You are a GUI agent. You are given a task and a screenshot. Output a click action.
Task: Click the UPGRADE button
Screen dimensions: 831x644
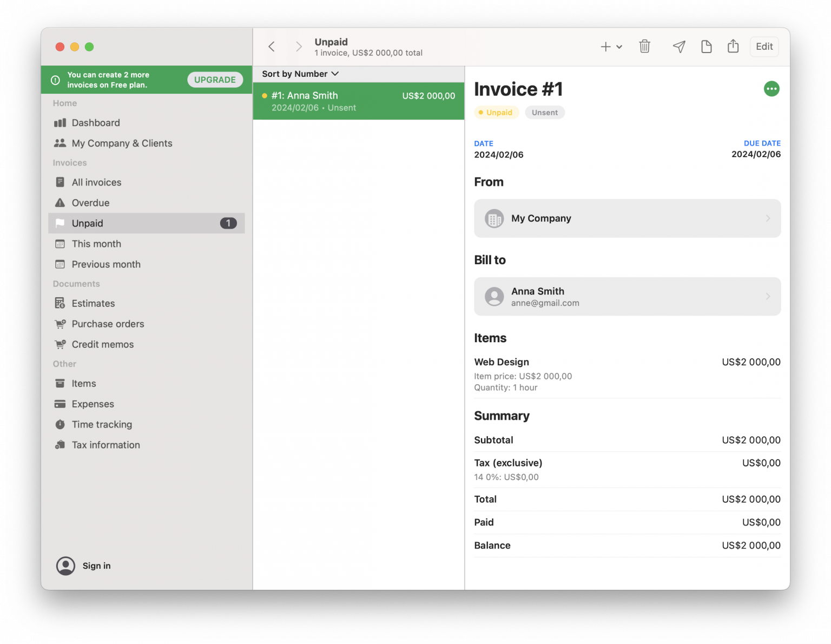215,79
